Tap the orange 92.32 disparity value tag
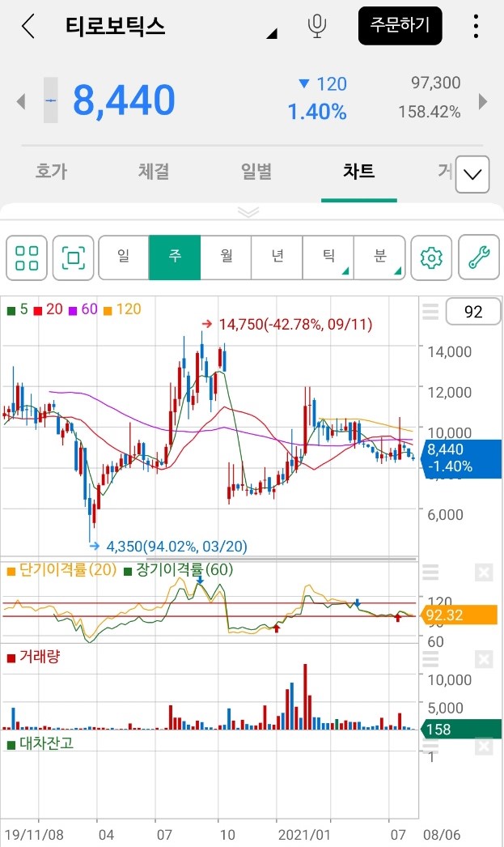 [459, 615]
